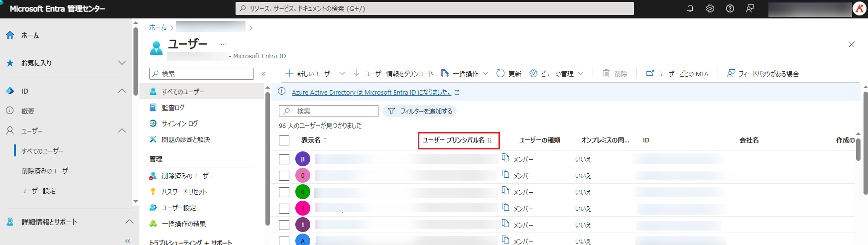Viewport: 868px width, 245px height.
Task: Toggle the select-all users checkbox
Action: [x=284, y=140]
